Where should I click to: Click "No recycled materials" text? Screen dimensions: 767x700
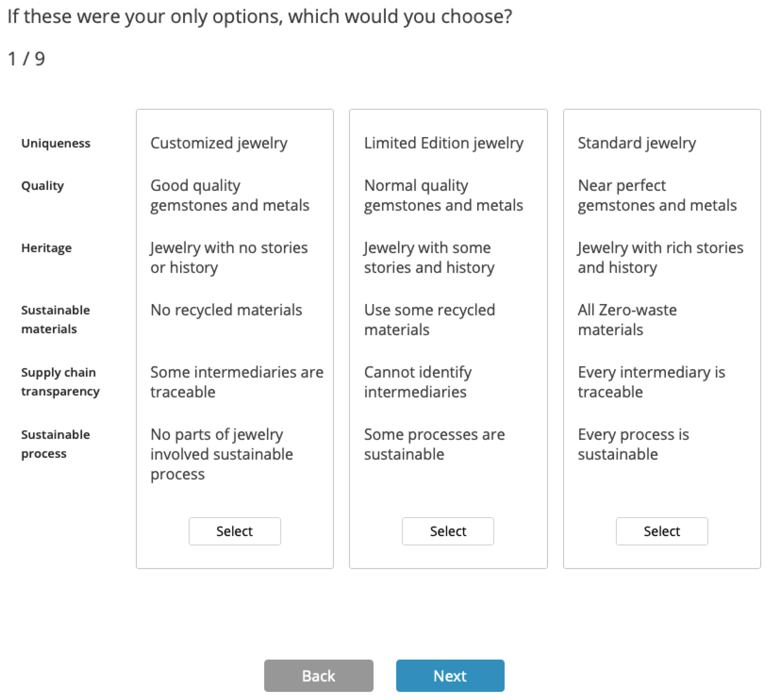pos(226,310)
